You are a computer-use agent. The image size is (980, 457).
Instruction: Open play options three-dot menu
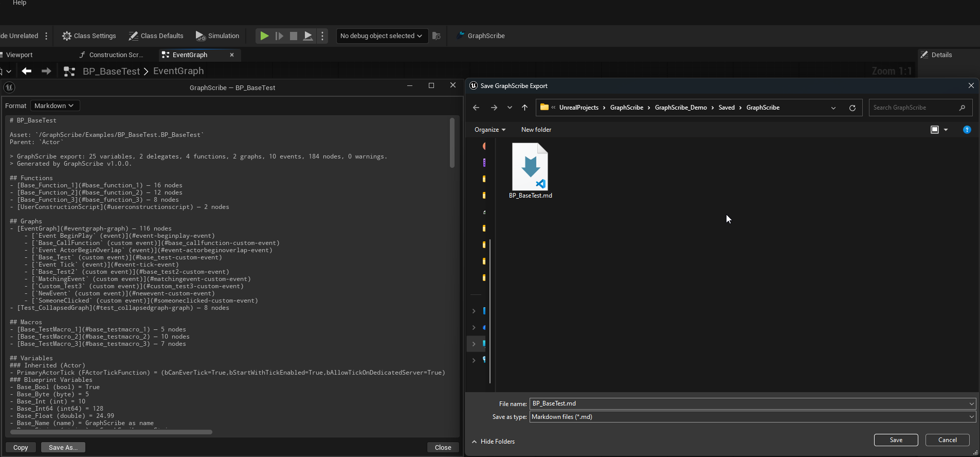(322, 36)
